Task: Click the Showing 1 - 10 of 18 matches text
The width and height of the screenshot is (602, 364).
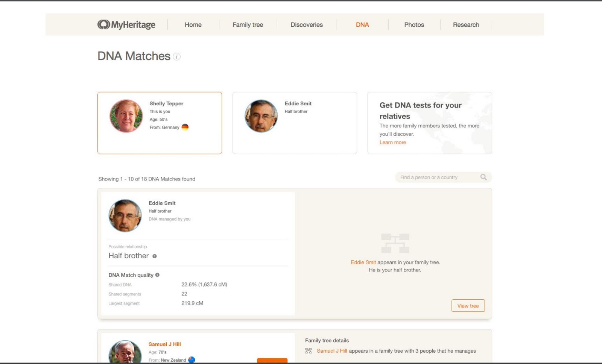Action: 147,179
